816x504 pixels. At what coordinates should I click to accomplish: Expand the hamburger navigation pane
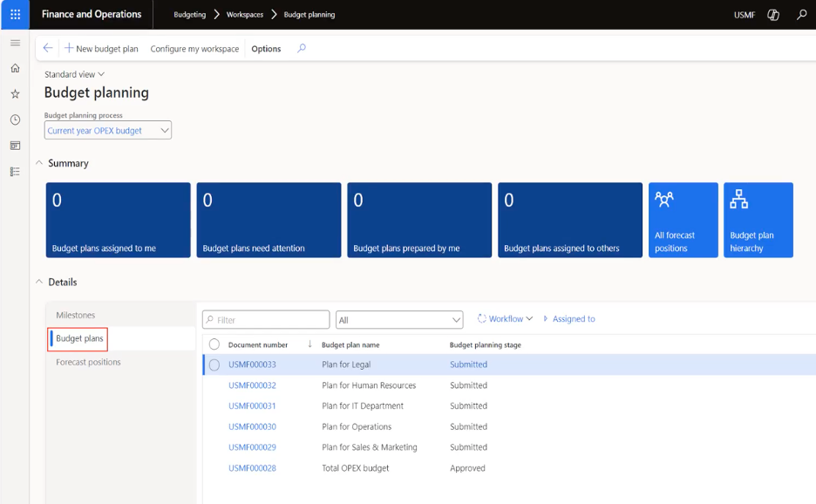[15, 43]
